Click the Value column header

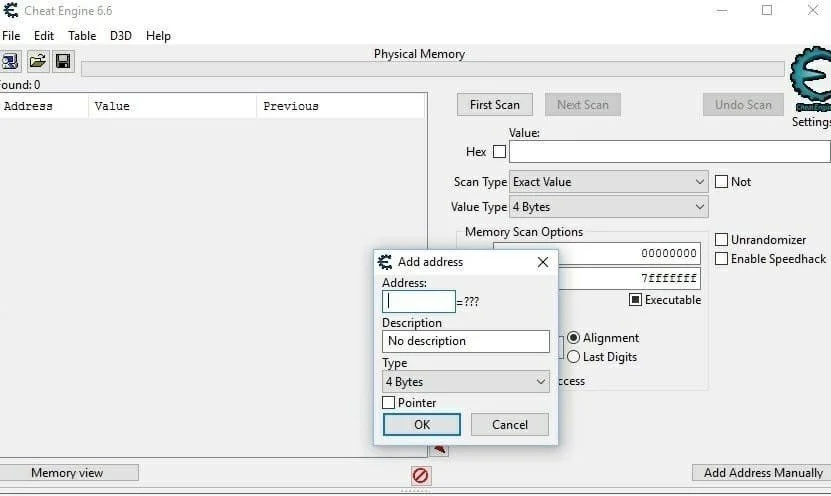click(x=172, y=106)
